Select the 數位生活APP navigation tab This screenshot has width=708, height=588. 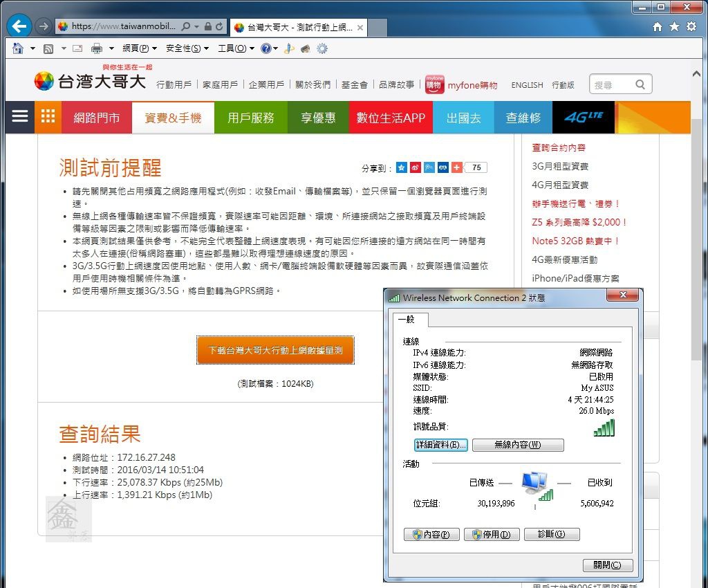[x=391, y=118]
